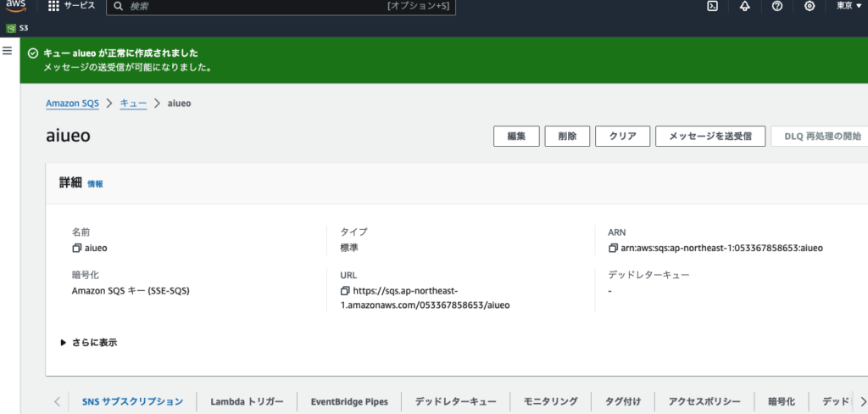Viewport: 868px width, 414px height.
Task: Copy the queue URL
Action: tap(346, 291)
